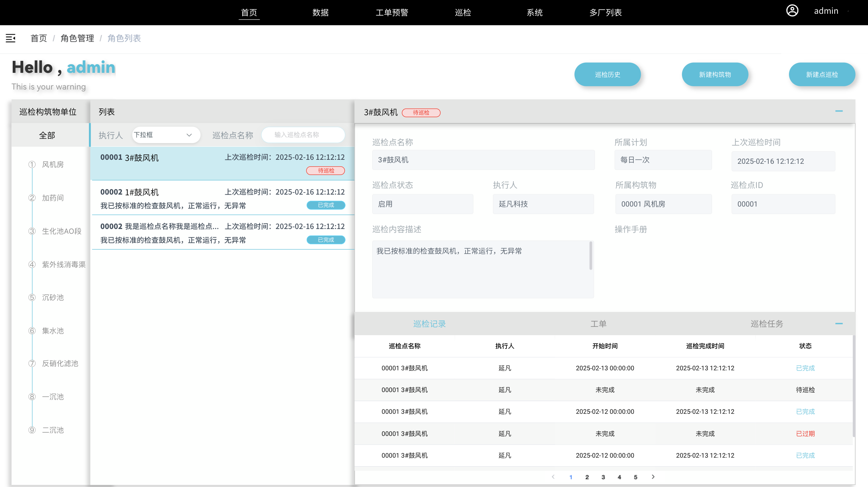The height and width of the screenshot is (487, 868).
Task: Click the 已完成 tag on 1#鼓风机 entry
Action: tap(326, 205)
